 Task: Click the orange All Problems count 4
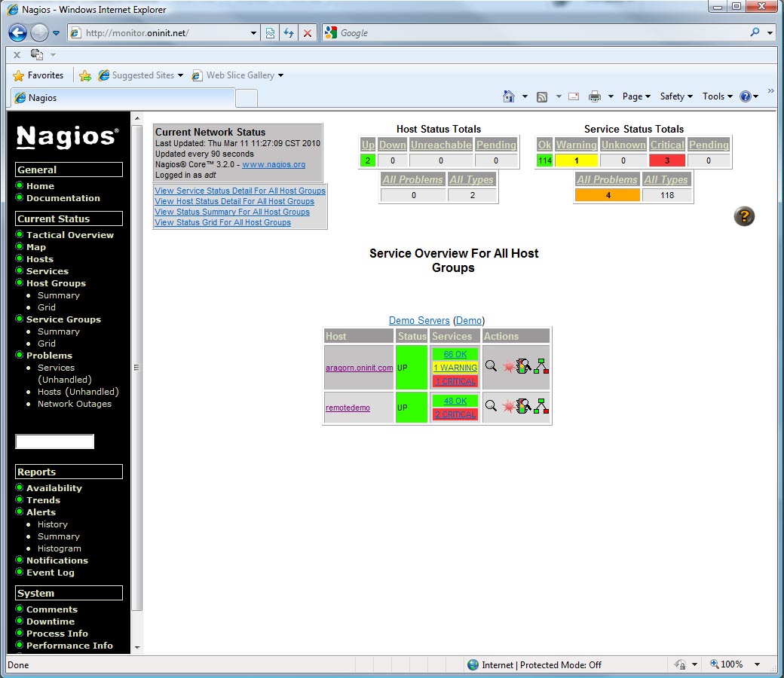click(608, 195)
